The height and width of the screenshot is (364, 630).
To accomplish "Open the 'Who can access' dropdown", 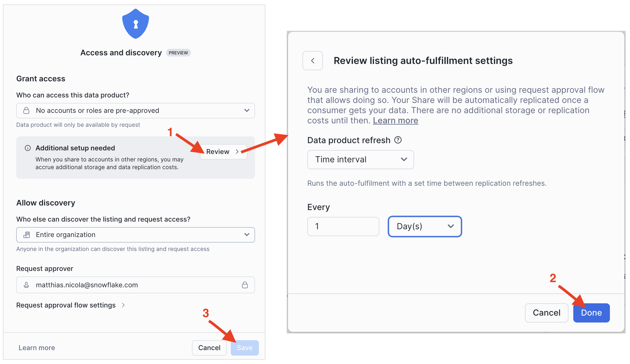I will 135,110.
